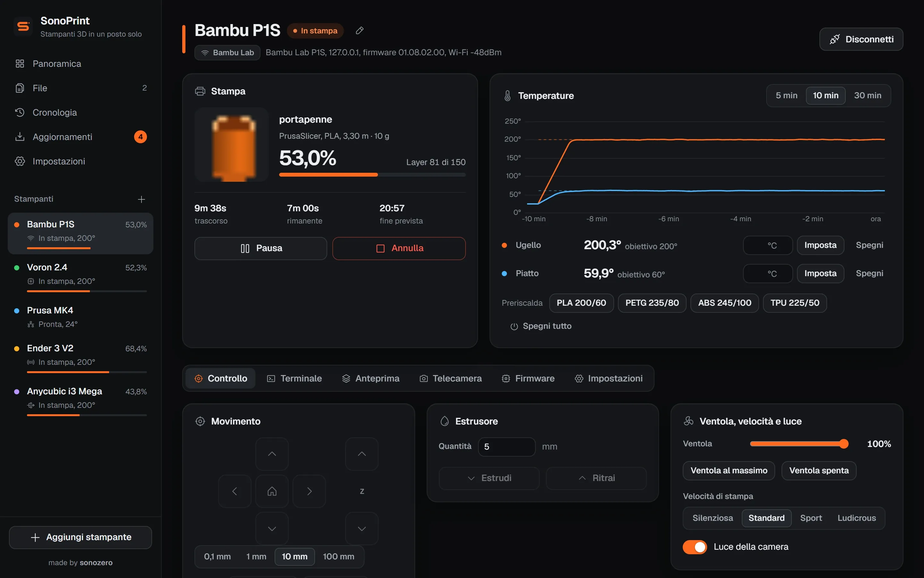Open Cronologia in the sidebar

click(x=81, y=113)
